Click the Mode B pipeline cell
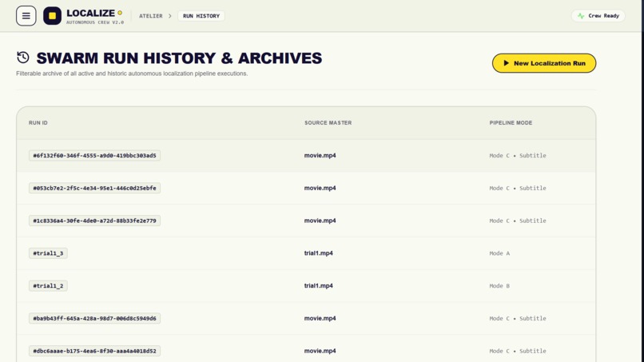 click(x=499, y=285)
